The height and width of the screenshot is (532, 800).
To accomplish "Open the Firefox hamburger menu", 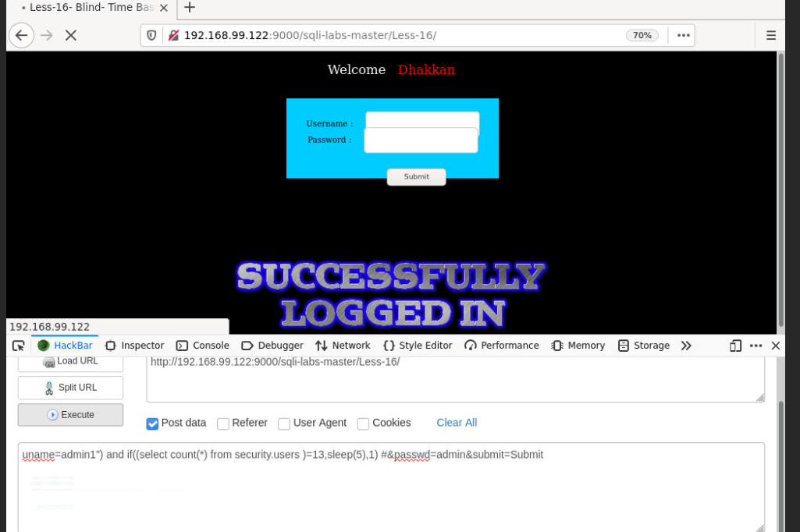I will pyautogui.click(x=771, y=35).
